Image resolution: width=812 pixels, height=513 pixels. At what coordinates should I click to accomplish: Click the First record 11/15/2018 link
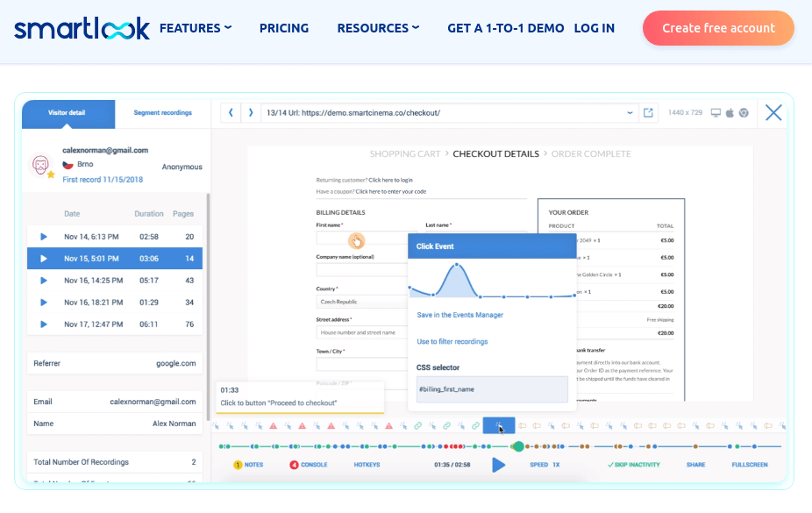(x=103, y=180)
